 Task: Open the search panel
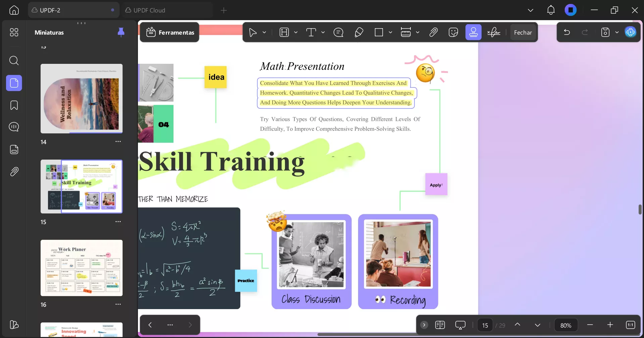14,60
